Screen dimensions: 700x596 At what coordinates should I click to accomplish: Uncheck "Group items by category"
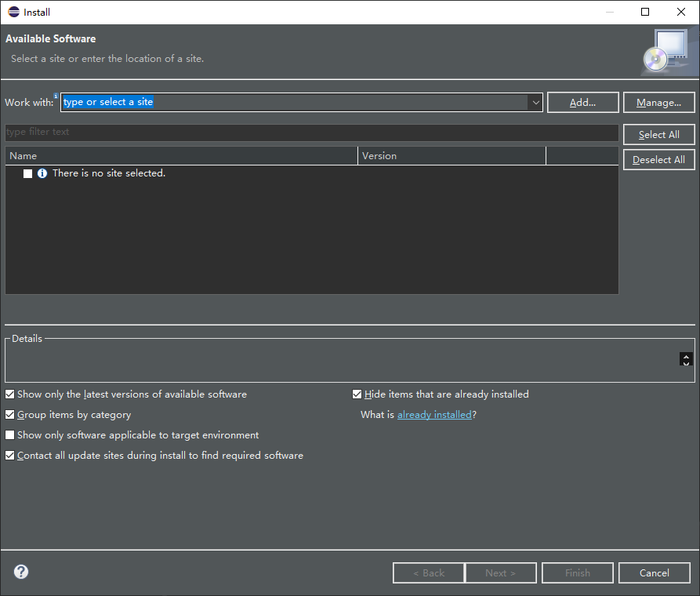pyautogui.click(x=9, y=414)
